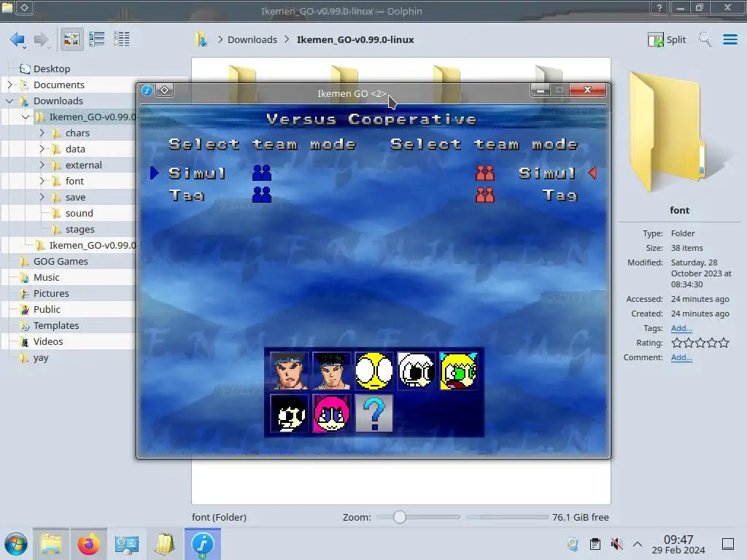Open clipboard tray icon

[595, 544]
